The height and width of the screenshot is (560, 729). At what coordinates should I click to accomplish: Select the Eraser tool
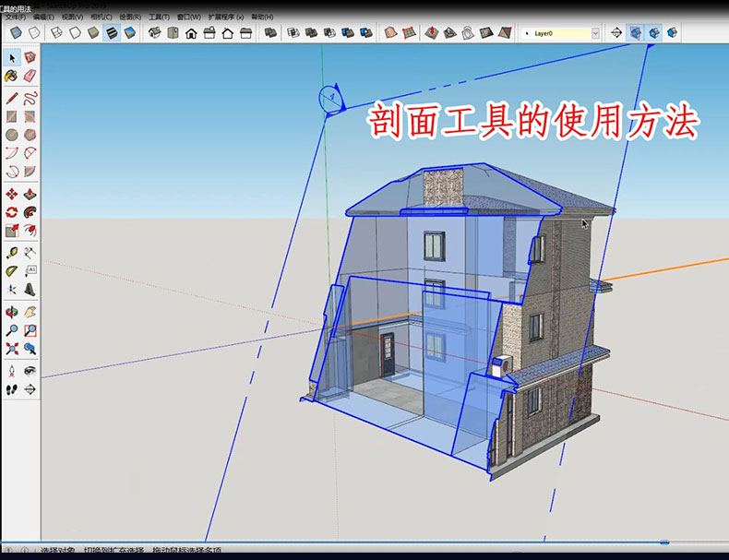click(x=30, y=76)
